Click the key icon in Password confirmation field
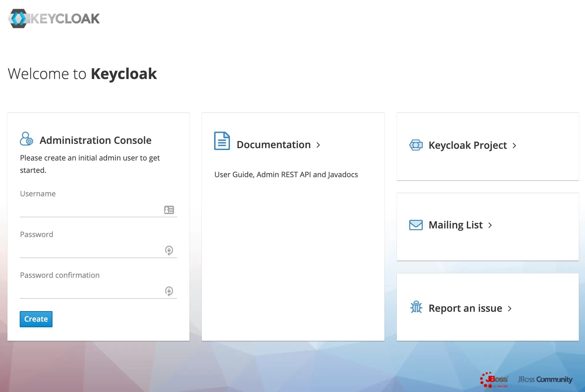The height and width of the screenshot is (392, 585). pyautogui.click(x=169, y=291)
